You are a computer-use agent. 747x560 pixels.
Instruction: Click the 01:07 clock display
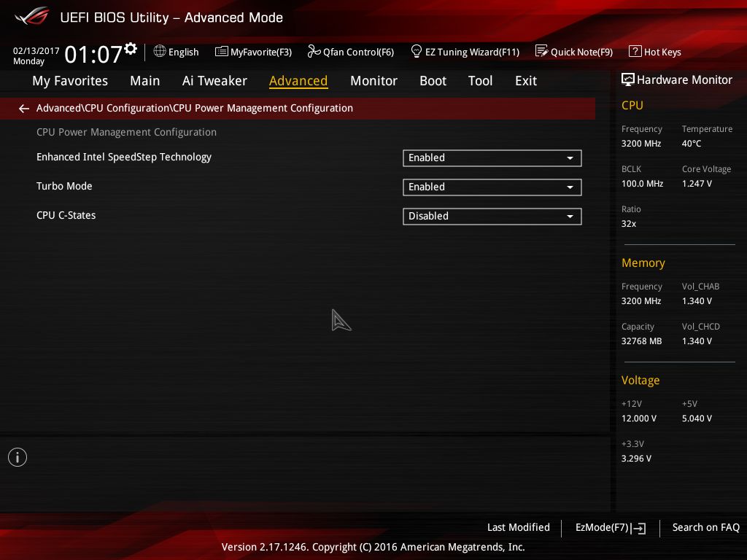coord(94,54)
